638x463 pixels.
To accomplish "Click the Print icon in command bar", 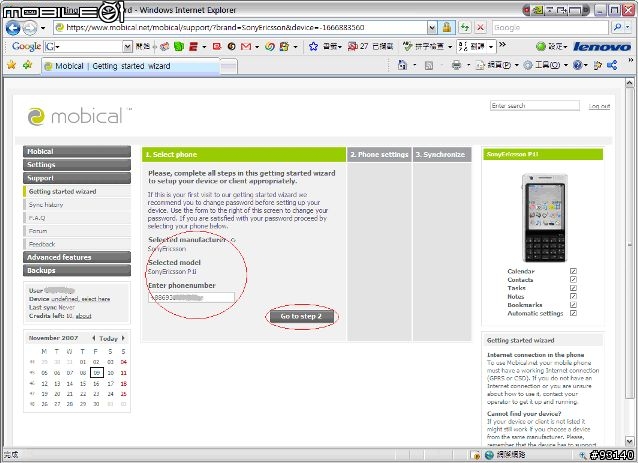I will pos(457,65).
